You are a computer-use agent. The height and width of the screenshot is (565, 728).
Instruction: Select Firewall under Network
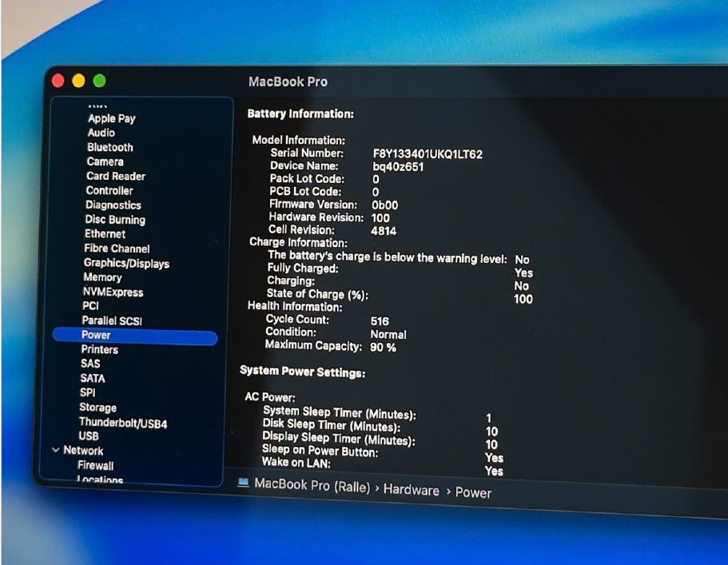[96, 465]
